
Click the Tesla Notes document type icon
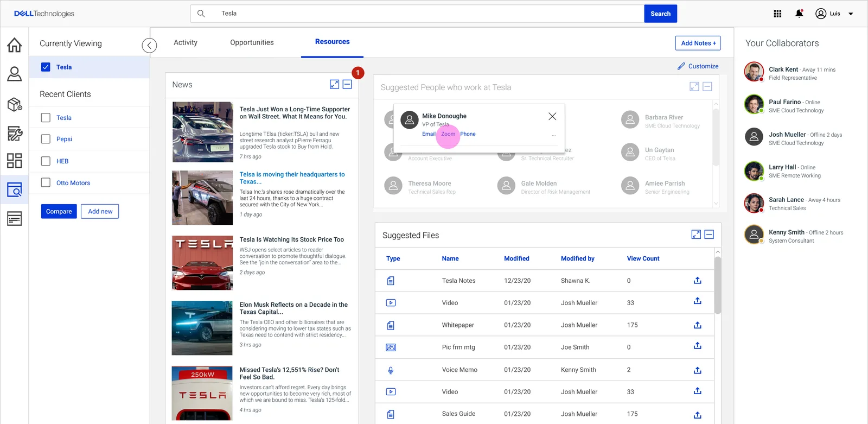tap(391, 281)
